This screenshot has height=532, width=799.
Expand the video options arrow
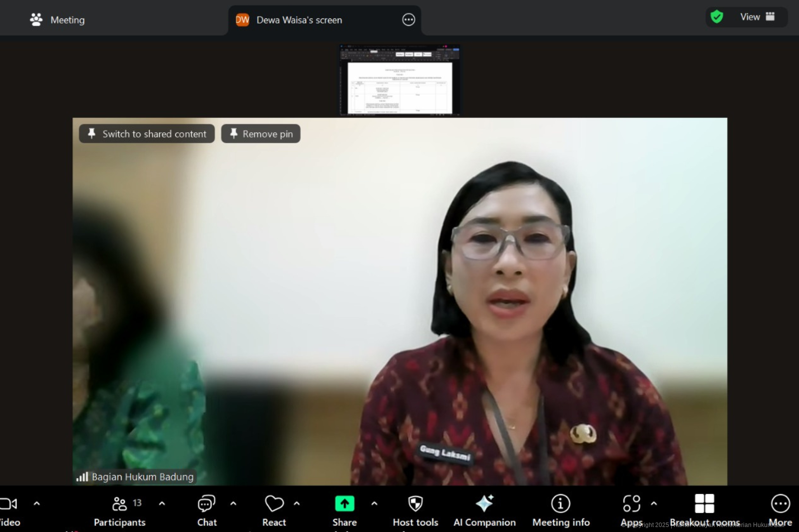pos(36,504)
